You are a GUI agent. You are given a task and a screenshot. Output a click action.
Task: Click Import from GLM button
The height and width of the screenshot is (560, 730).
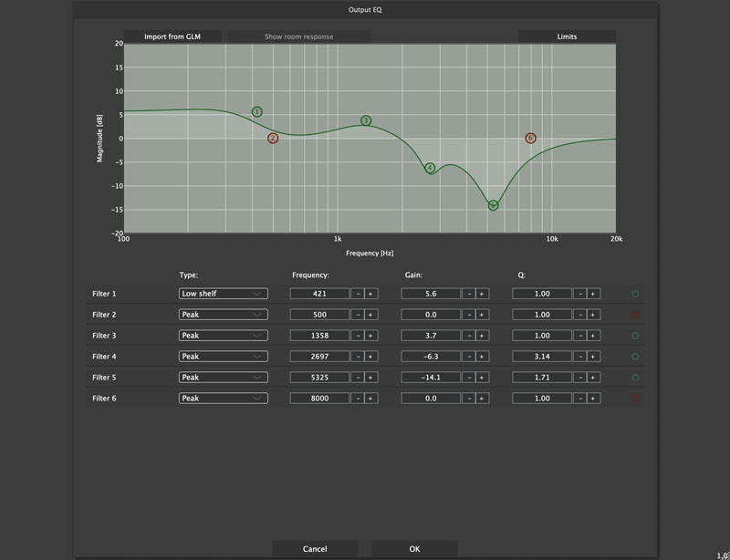coord(172,36)
